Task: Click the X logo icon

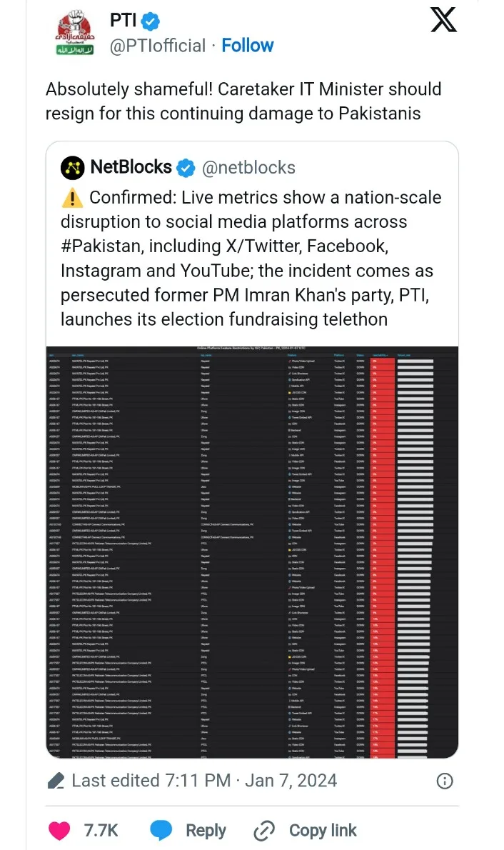Action: [443, 19]
